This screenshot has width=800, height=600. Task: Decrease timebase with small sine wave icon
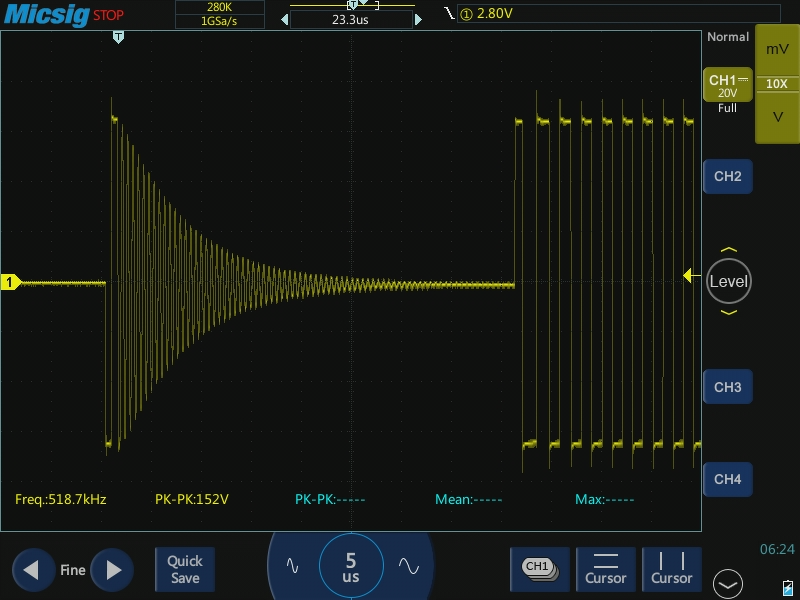point(292,566)
